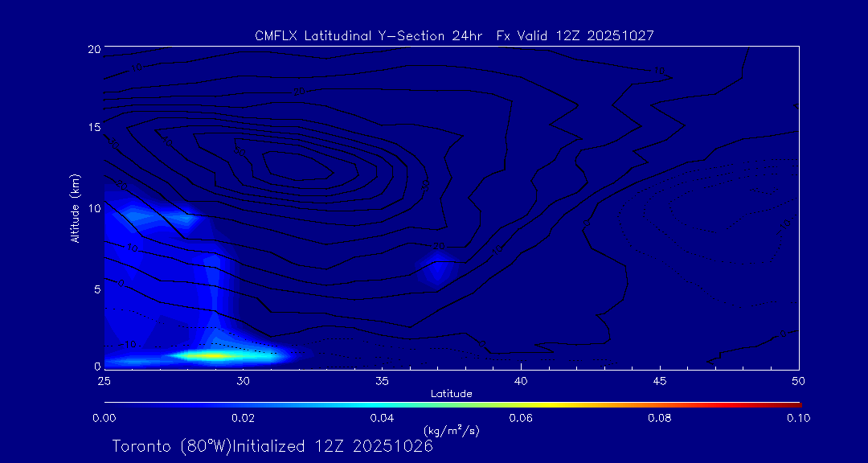Click the isolated blue flux patch near latitude 37
The height and width of the screenshot is (463, 868).
tap(437, 268)
